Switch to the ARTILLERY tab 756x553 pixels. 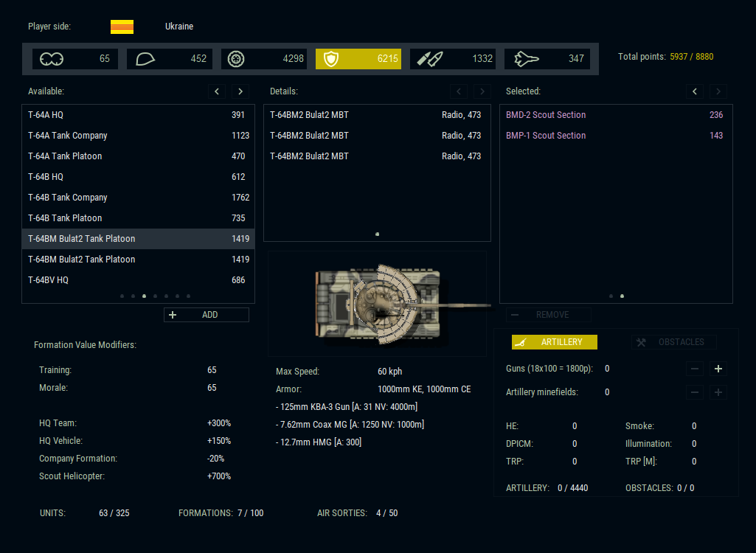coord(554,342)
